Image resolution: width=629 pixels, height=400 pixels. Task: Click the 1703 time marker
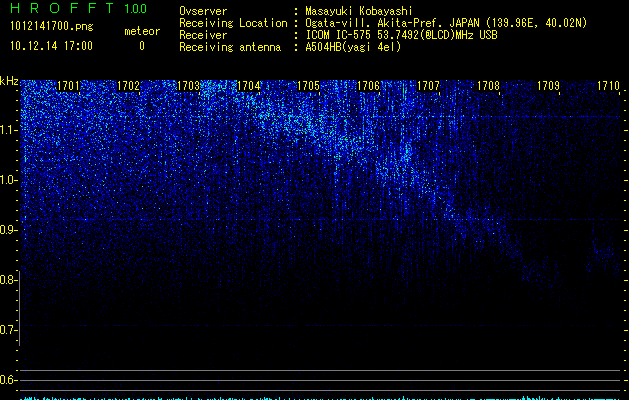click(188, 86)
